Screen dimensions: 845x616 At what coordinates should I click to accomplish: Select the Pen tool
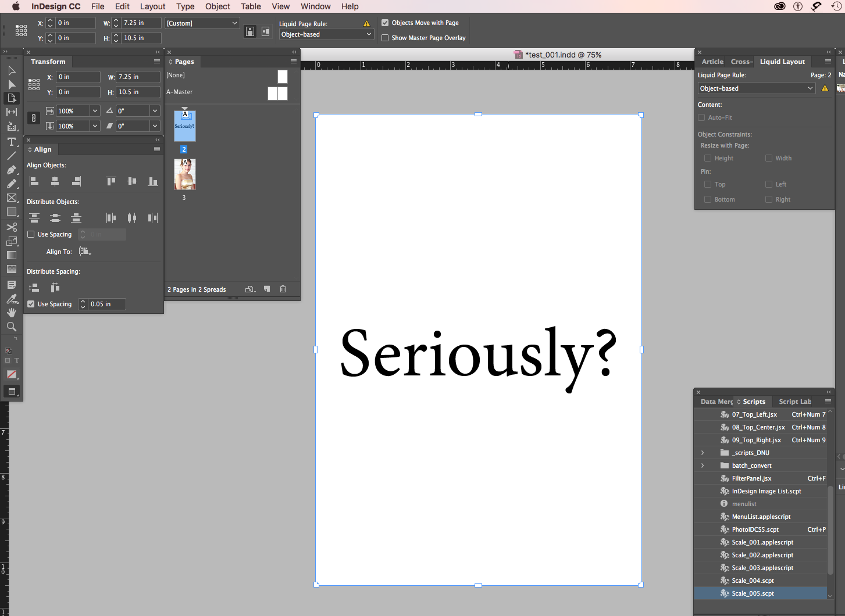point(12,170)
